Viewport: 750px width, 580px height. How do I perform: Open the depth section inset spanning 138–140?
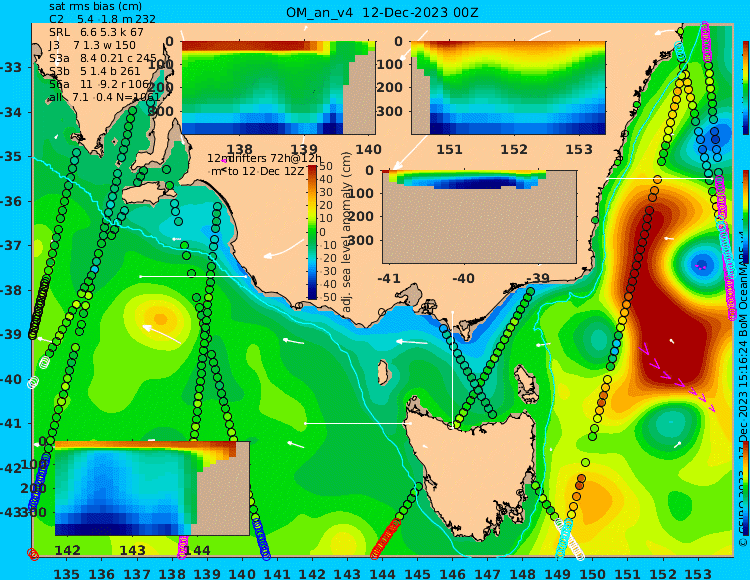(278, 88)
